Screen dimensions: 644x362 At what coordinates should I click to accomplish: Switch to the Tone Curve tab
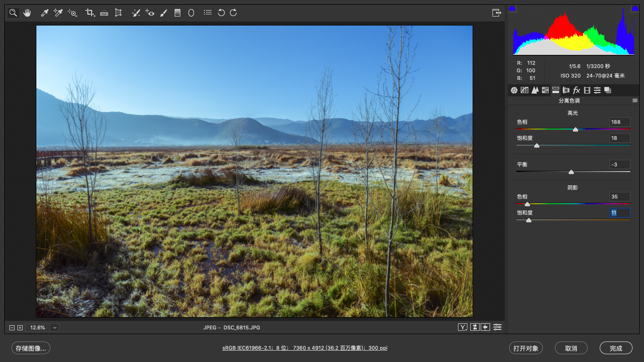click(x=525, y=90)
